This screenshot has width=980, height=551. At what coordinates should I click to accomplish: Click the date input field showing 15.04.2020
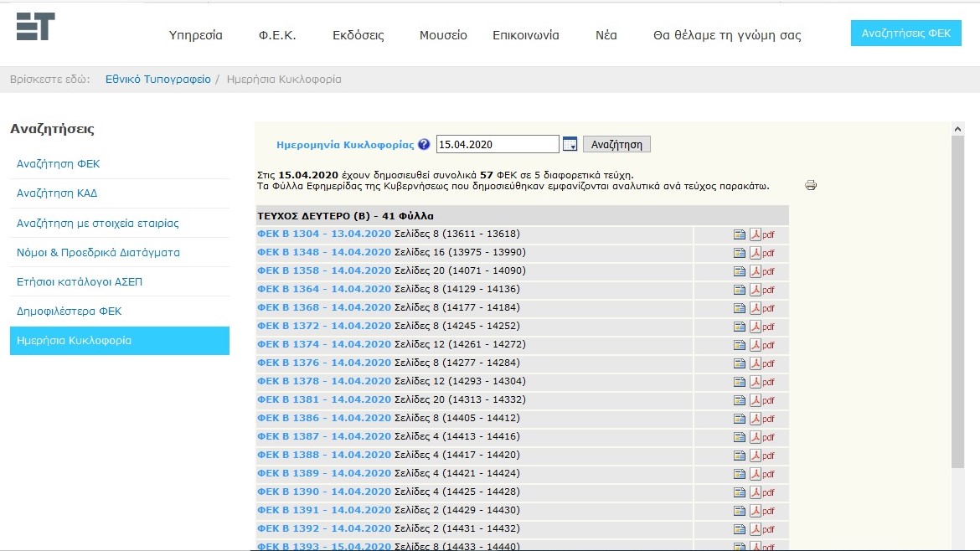click(x=497, y=145)
